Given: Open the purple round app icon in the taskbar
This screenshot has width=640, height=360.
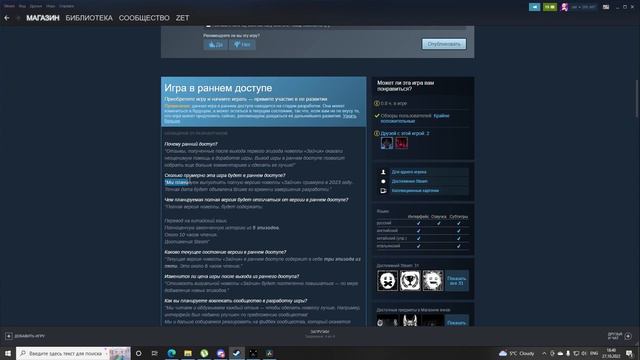Looking at the screenshot, I should click(x=220, y=353).
